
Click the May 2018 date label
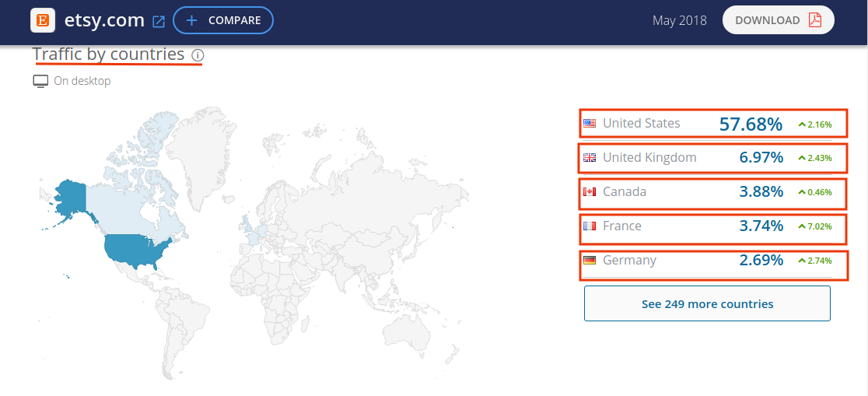679,20
